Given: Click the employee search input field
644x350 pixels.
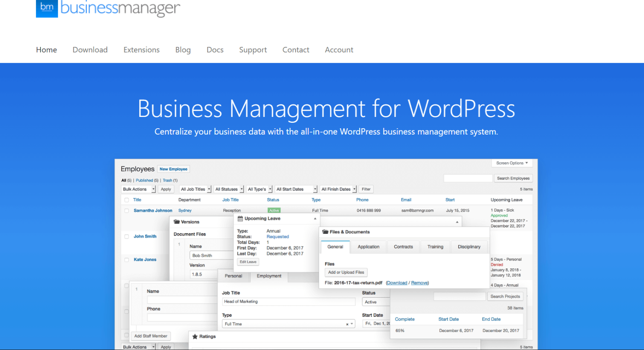Looking at the screenshot, I should (x=467, y=178).
